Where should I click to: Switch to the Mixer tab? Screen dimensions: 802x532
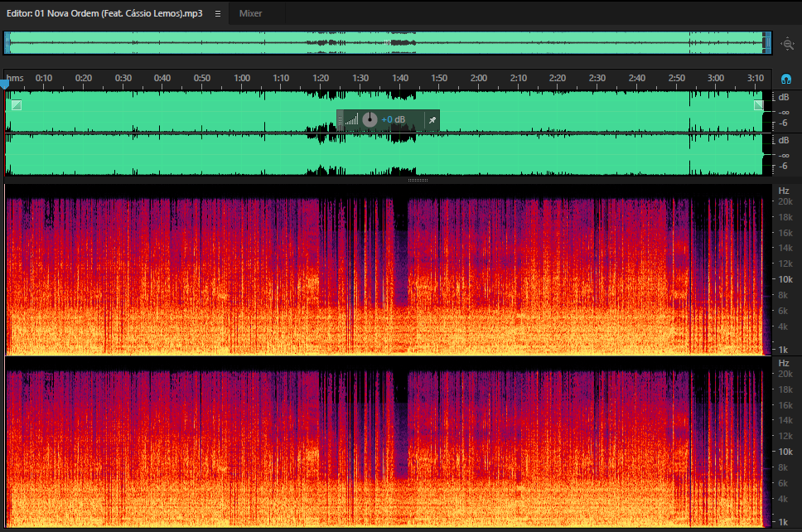pos(250,14)
